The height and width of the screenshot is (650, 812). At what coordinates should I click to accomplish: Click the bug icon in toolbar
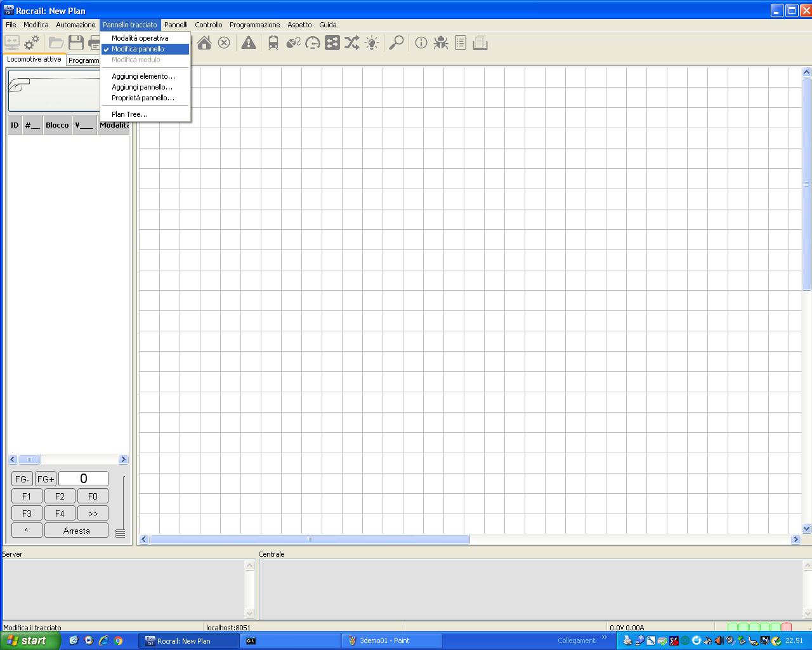coord(441,43)
